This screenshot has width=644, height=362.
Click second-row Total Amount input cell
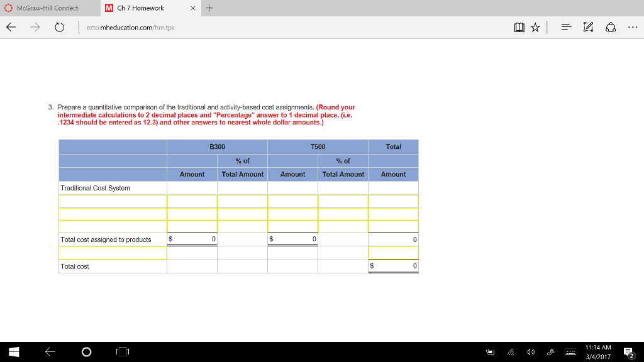pos(394,214)
